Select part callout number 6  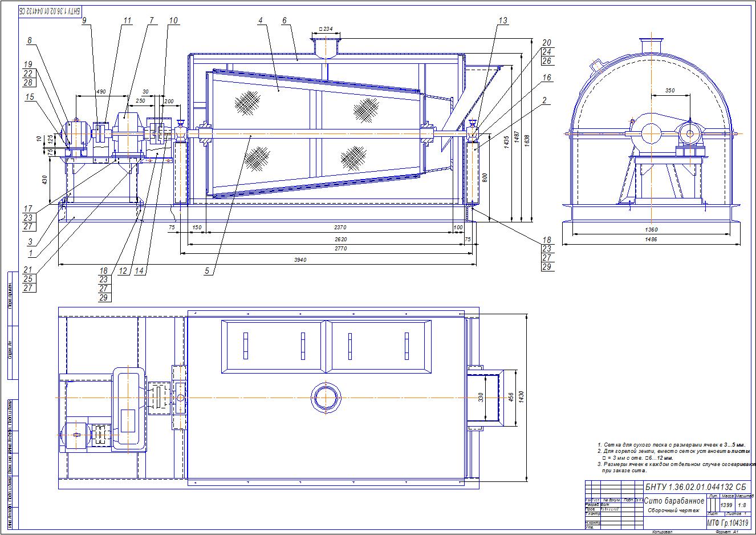(283, 21)
